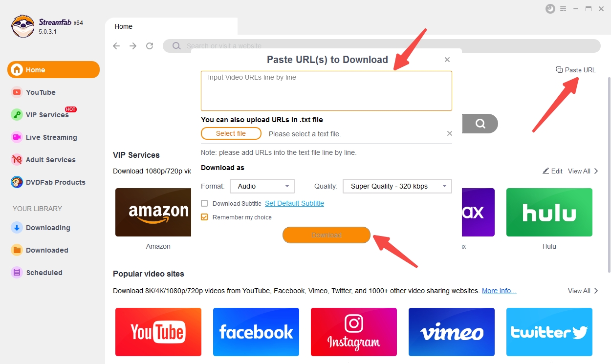The image size is (611, 364).
Task: Click the Downloaded folder icon
Action: click(x=17, y=250)
